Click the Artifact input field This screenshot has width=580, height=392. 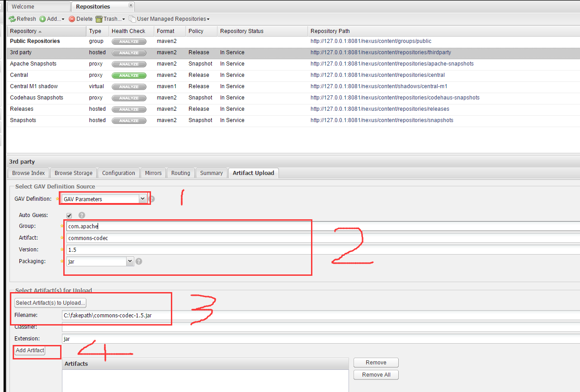323,238
